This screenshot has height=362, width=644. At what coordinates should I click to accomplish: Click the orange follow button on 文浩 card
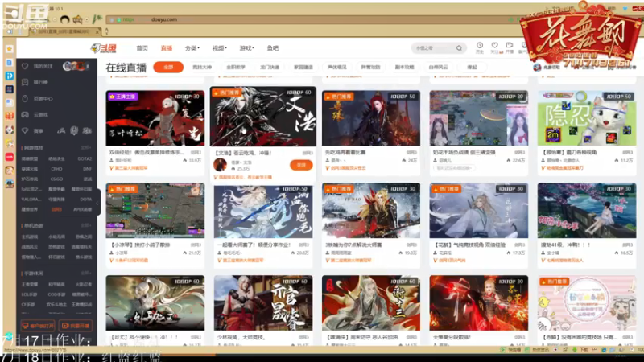tap(301, 165)
